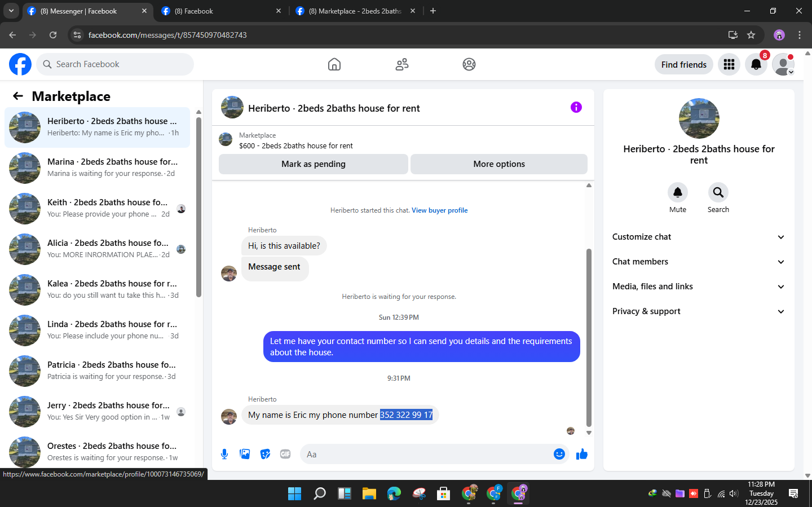The height and width of the screenshot is (507, 812).
Task: Click the Facebook logo icon
Action: [20, 64]
